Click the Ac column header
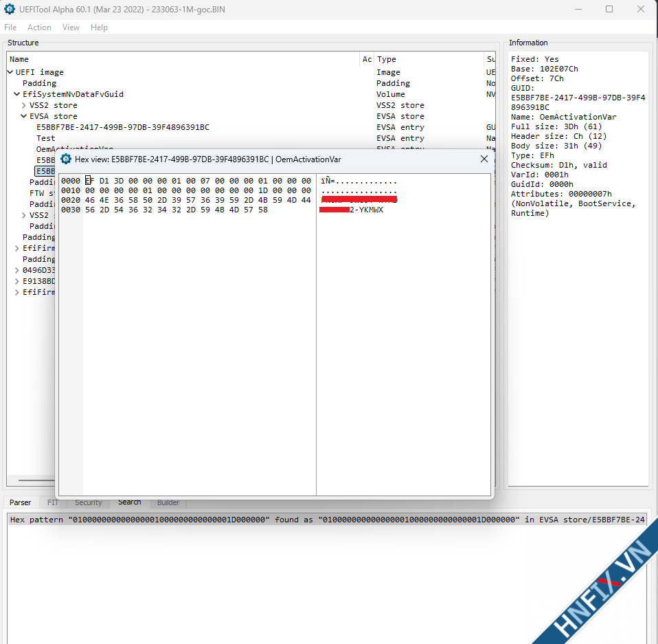 click(367, 59)
